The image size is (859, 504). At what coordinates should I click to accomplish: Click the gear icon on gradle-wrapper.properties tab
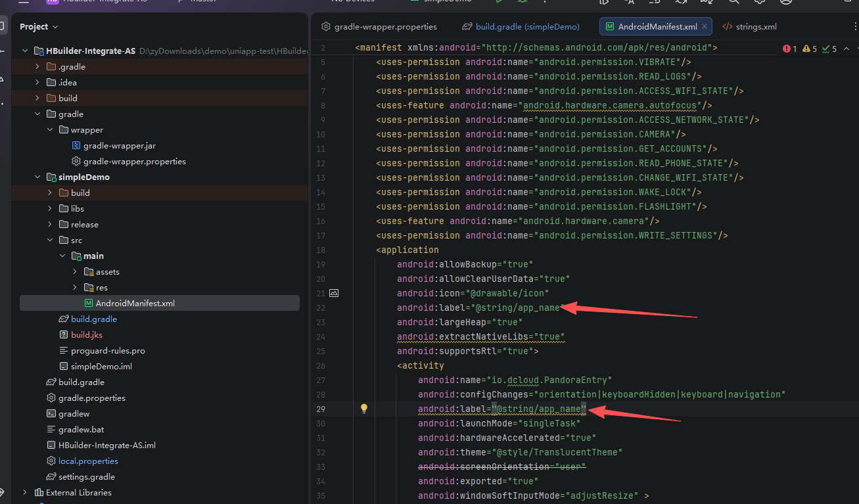pyautogui.click(x=325, y=26)
